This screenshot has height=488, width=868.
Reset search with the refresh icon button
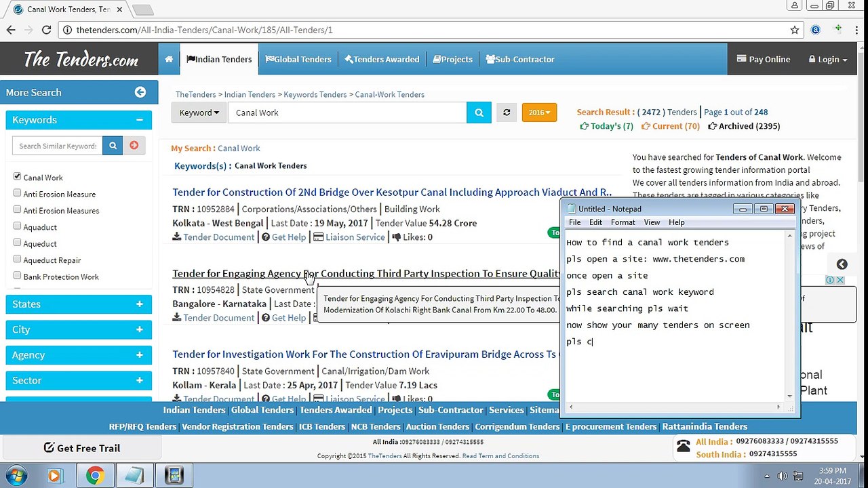[x=506, y=113]
